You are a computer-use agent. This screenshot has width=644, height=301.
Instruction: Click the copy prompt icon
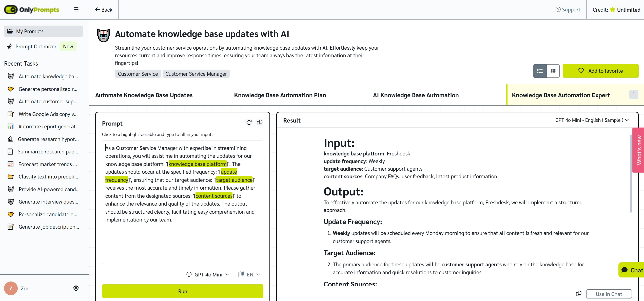[259, 122]
